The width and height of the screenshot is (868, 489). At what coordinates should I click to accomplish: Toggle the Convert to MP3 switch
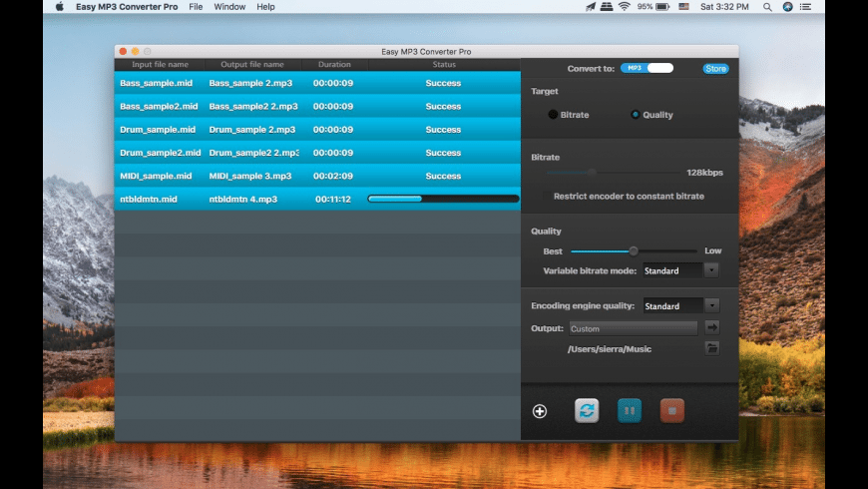click(647, 68)
